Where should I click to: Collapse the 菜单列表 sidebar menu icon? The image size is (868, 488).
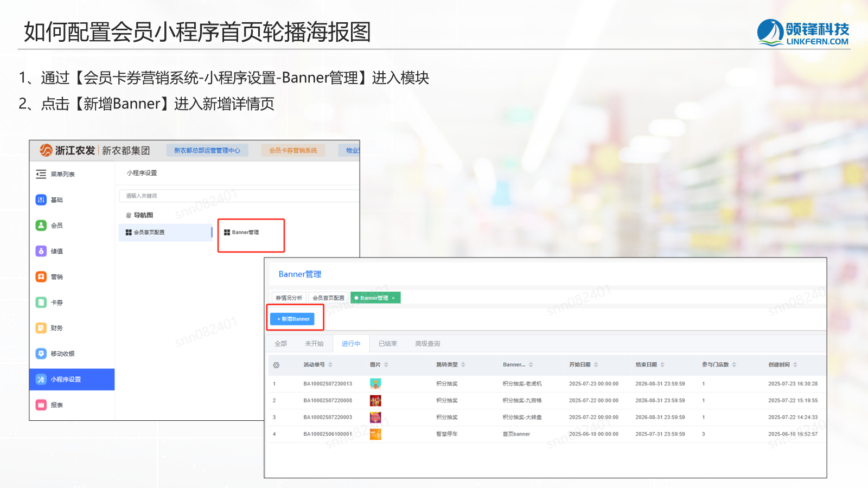(41, 174)
